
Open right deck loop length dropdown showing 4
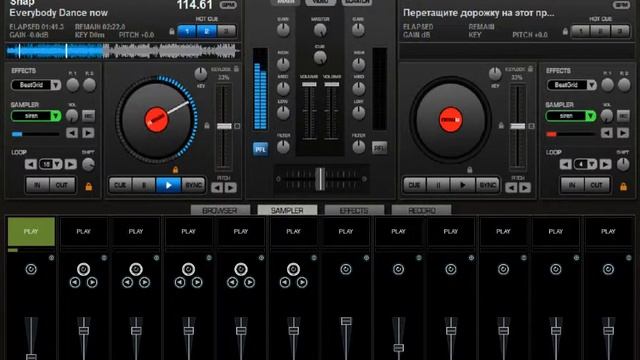pyautogui.click(x=591, y=164)
